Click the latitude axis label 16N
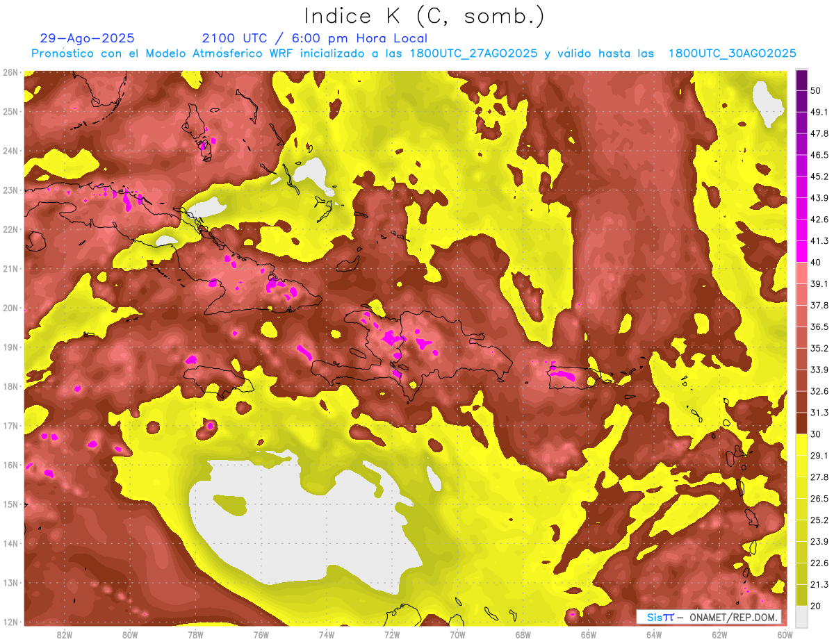 [x=10, y=465]
